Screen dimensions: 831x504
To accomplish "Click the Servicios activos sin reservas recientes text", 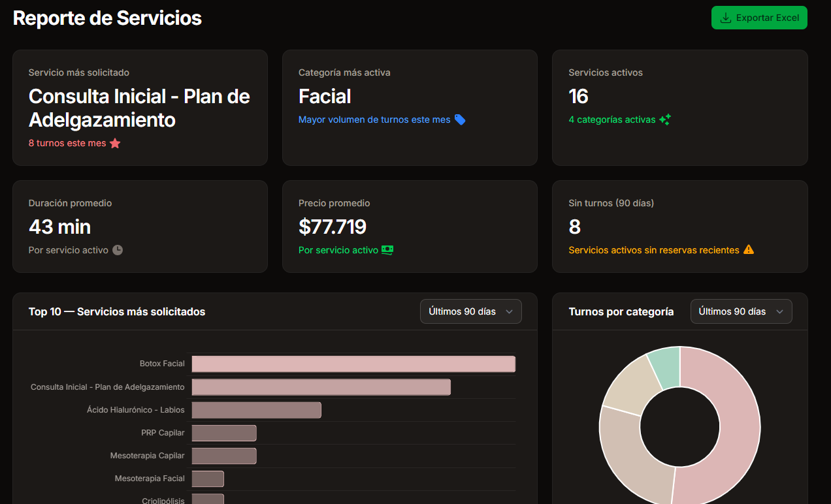I will pos(654,250).
